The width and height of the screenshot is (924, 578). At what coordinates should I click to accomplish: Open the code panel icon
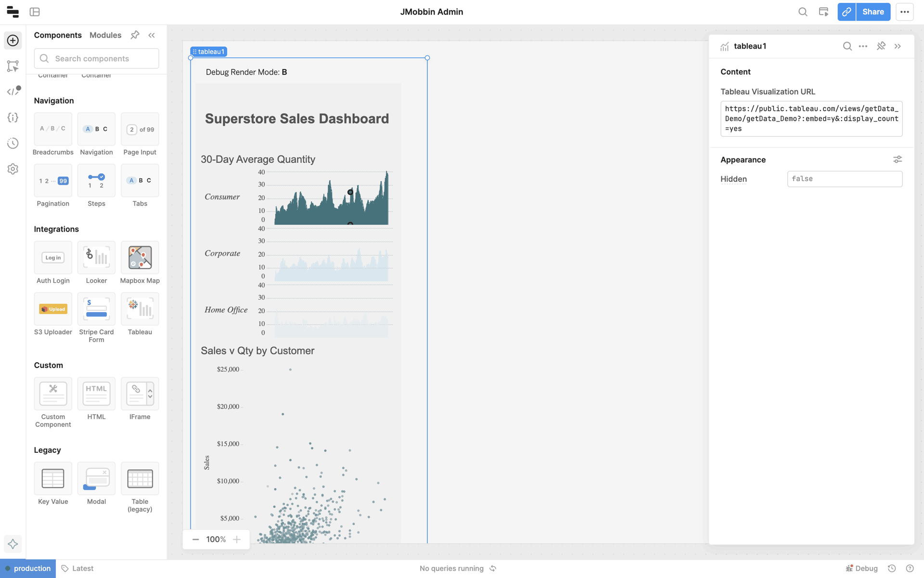click(13, 92)
